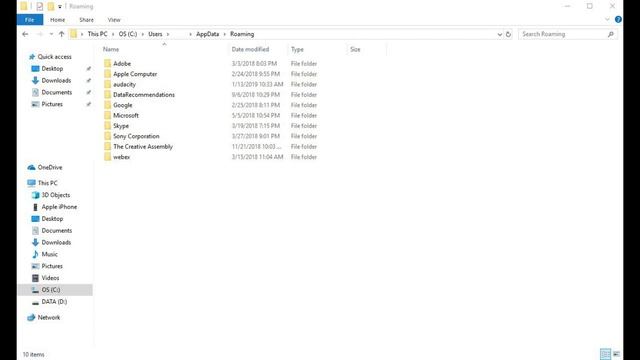Open the Help question mark icon

pyautogui.click(x=618, y=19)
